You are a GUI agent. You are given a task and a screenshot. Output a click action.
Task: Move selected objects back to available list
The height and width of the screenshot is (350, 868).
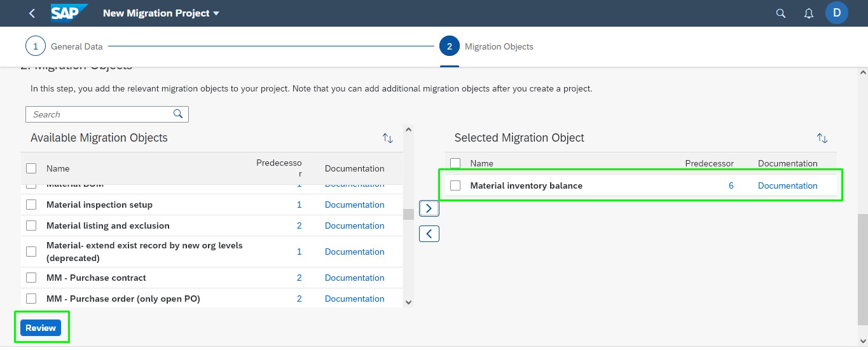click(429, 234)
